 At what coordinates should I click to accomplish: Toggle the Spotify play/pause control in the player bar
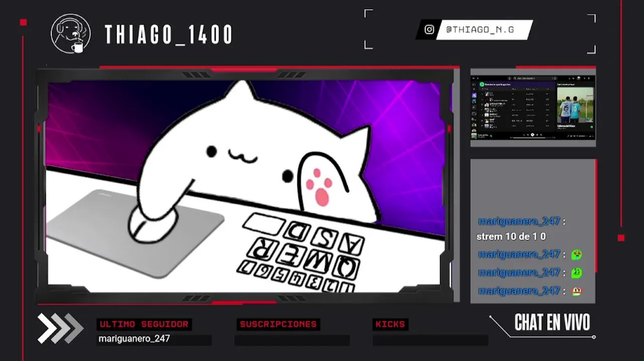(x=533, y=134)
